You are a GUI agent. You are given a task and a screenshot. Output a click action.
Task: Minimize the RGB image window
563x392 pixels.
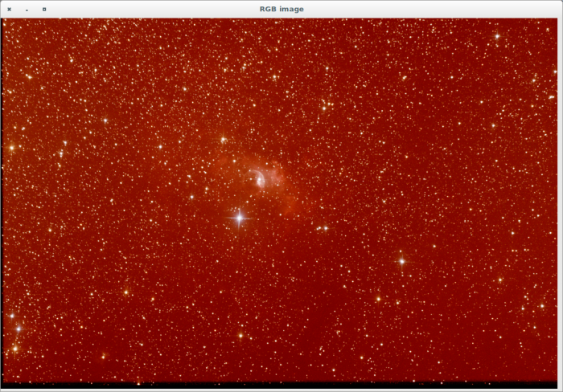[27, 10]
